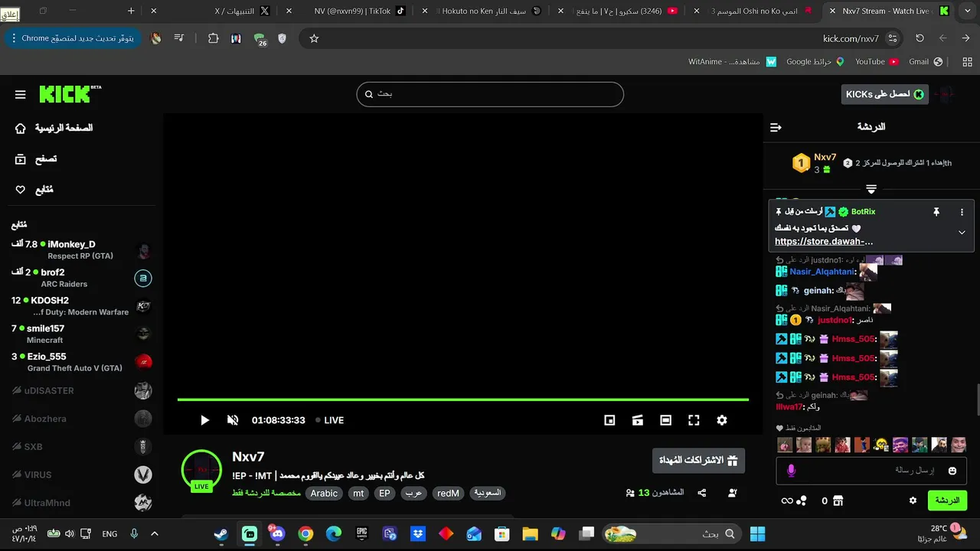Jump to LIVE position

point(329,420)
